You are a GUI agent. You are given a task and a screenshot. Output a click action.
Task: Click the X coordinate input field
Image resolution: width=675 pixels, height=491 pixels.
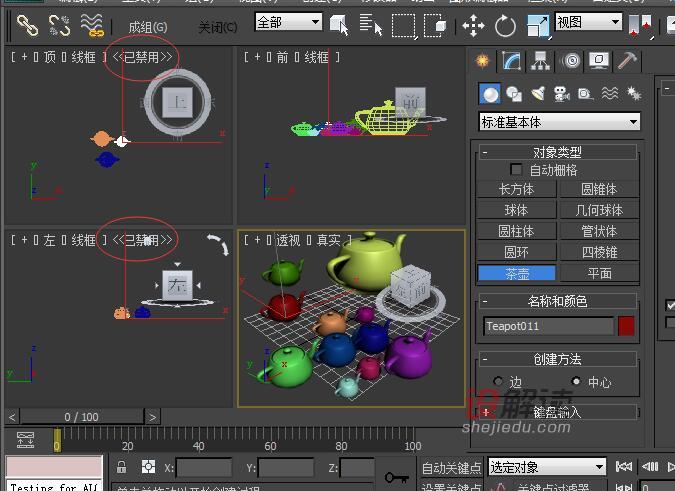[x=204, y=467]
